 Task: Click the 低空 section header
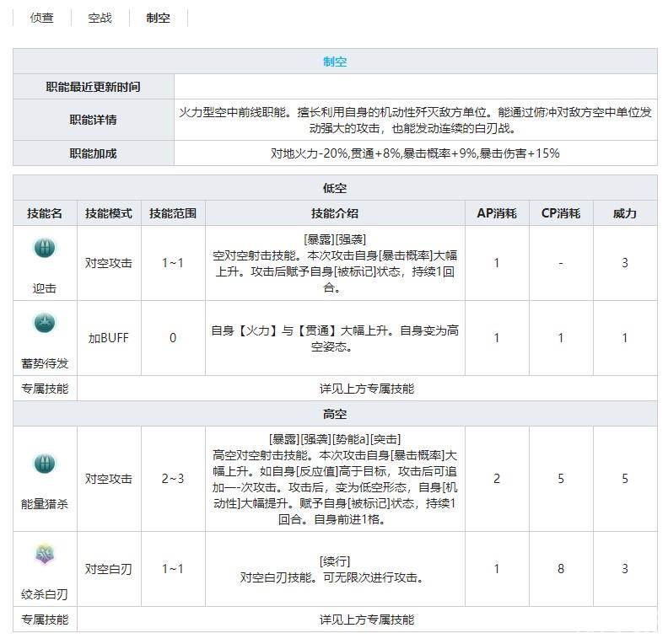pos(335,188)
